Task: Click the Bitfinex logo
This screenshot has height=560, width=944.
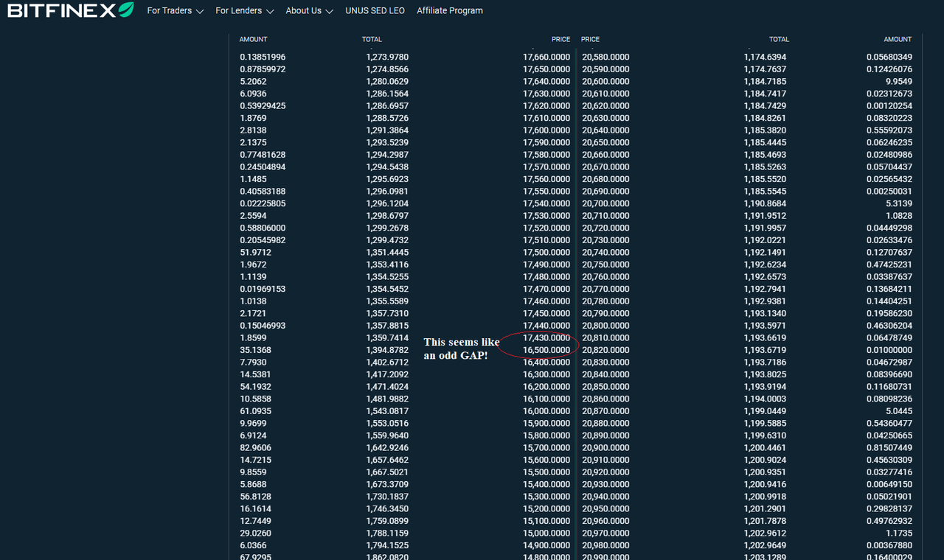Action: pos(71,10)
